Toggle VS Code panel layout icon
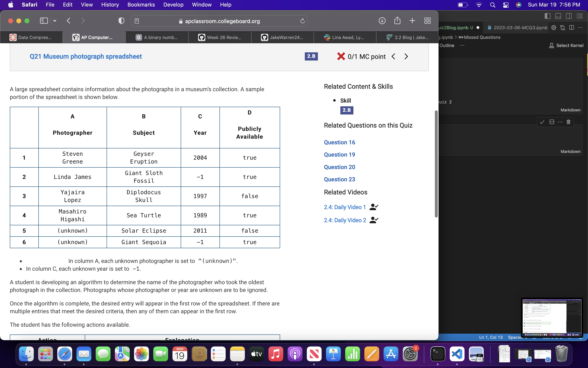588x368 pixels. (x=558, y=16)
